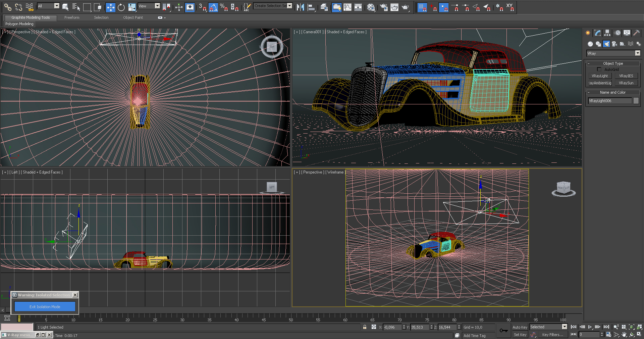Click the Mirror tool icon
Screen dimensions: 644x339
pyautogui.click(x=300, y=7)
